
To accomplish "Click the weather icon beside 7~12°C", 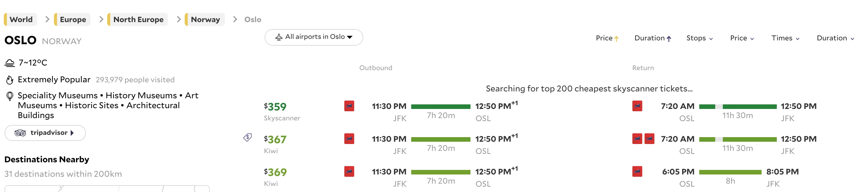I will (x=10, y=63).
